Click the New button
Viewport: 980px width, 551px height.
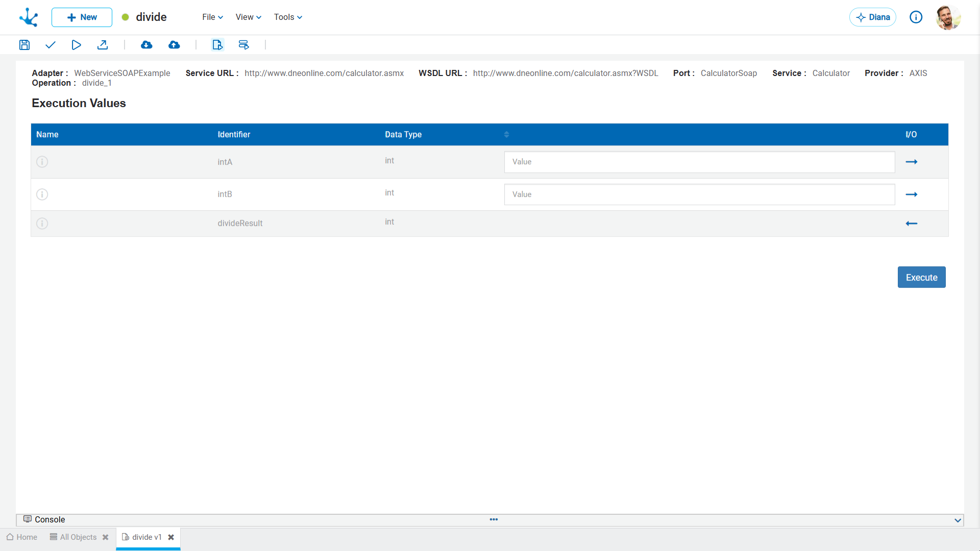pyautogui.click(x=82, y=17)
